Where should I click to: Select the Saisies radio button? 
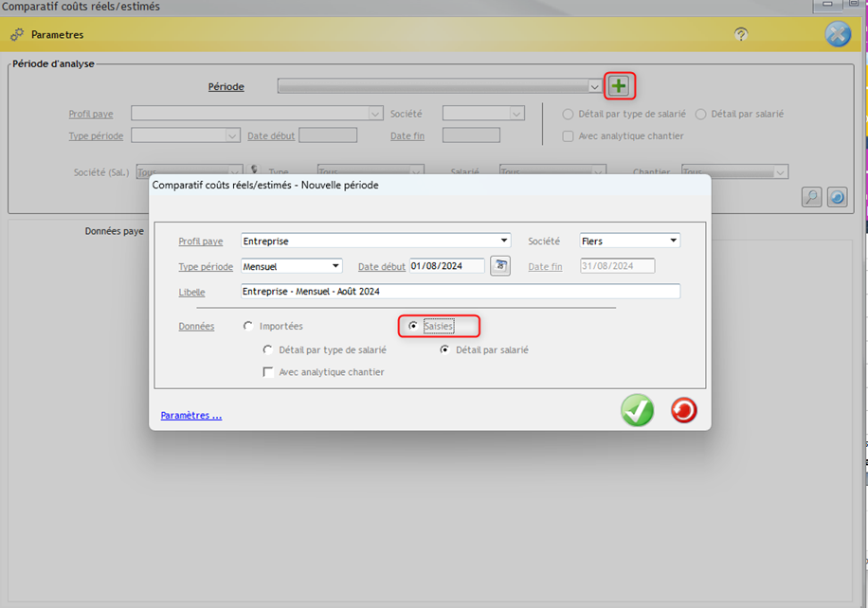point(412,326)
